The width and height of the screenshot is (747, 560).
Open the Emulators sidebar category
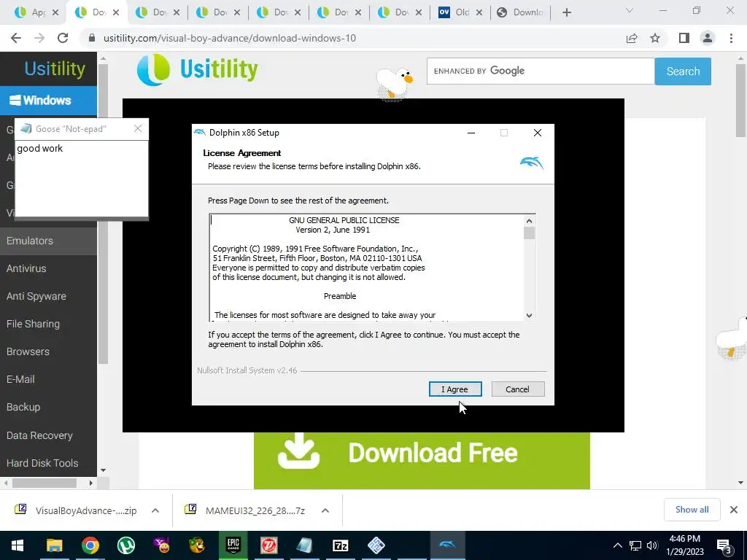tap(48, 241)
